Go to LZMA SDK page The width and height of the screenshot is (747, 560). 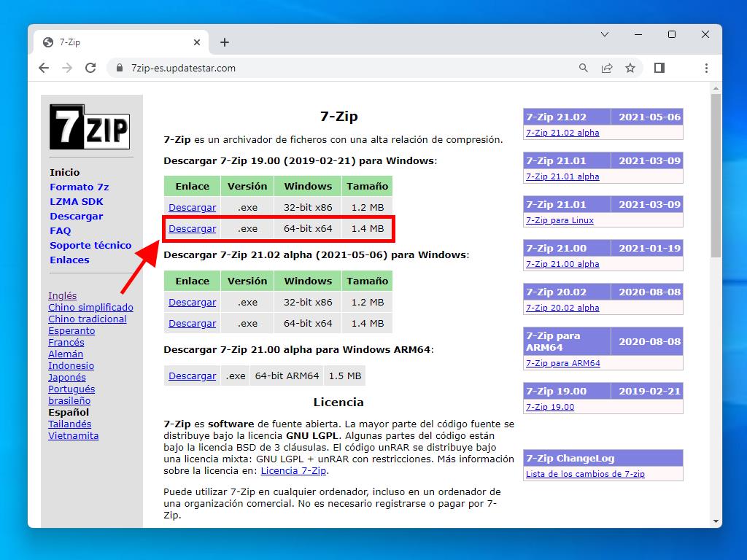pyautogui.click(x=77, y=201)
